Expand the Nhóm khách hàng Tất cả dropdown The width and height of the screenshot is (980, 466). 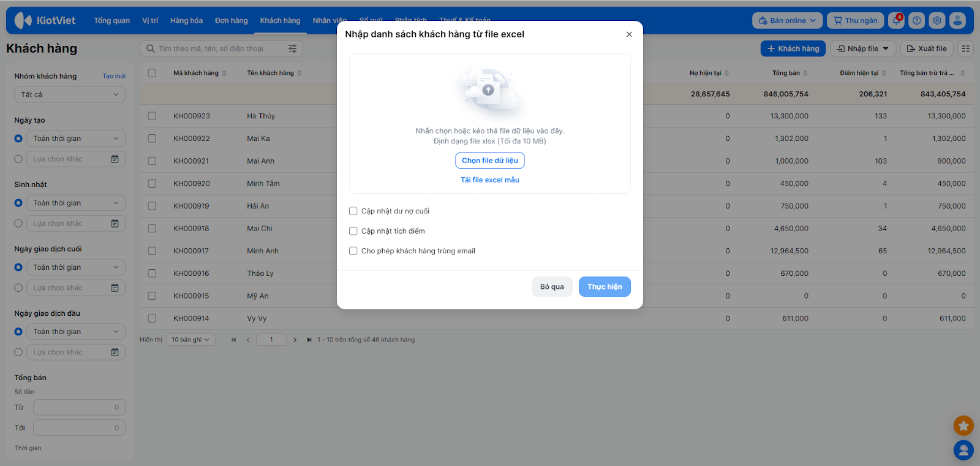[x=70, y=94]
